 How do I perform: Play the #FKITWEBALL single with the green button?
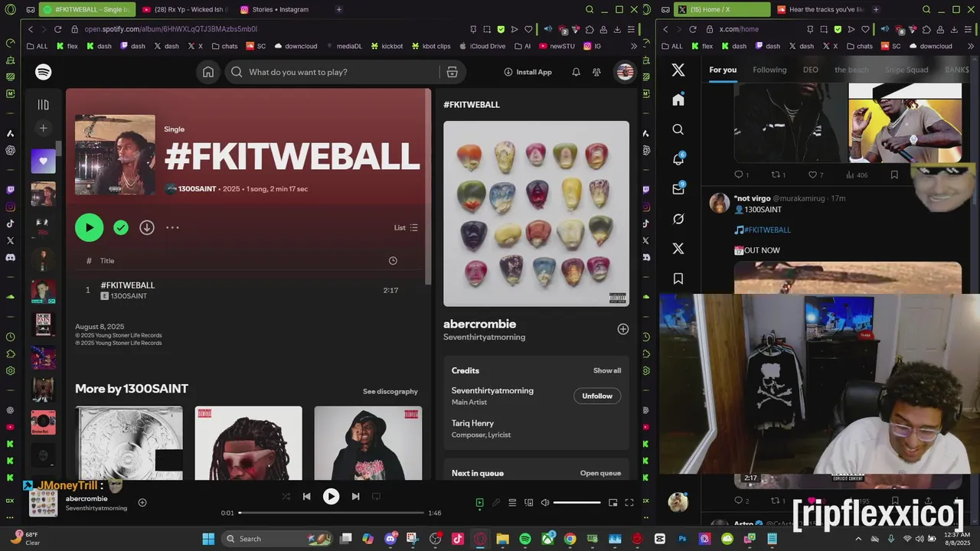click(89, 227)
